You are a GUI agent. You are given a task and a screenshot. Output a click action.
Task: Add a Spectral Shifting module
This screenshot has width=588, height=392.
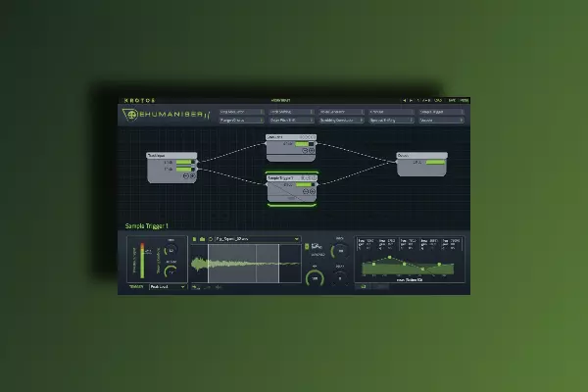pyautogui.click(x=391, y=120)
